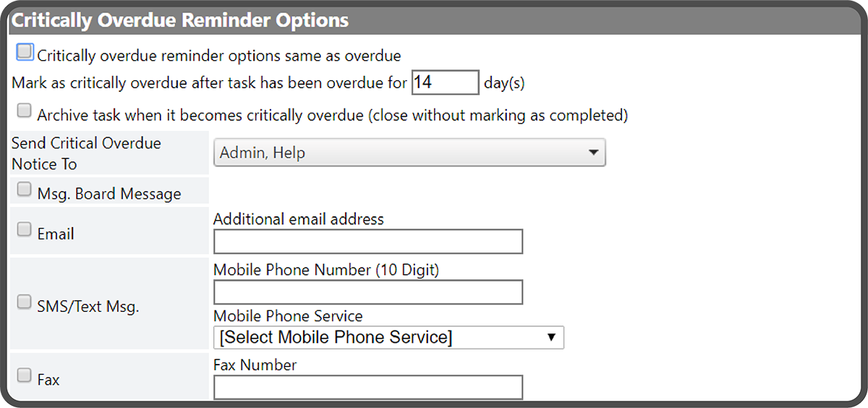The image size is (868, 408).
Task: Enable critically overdue options same as overdue
Action: click(25, 52)
